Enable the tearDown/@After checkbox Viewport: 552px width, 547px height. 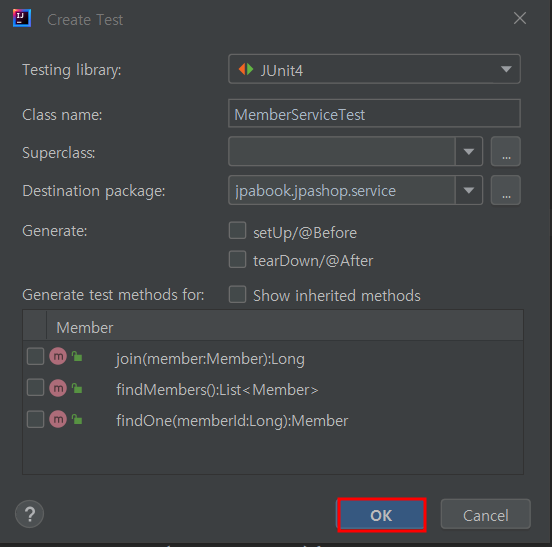(237, 259)
